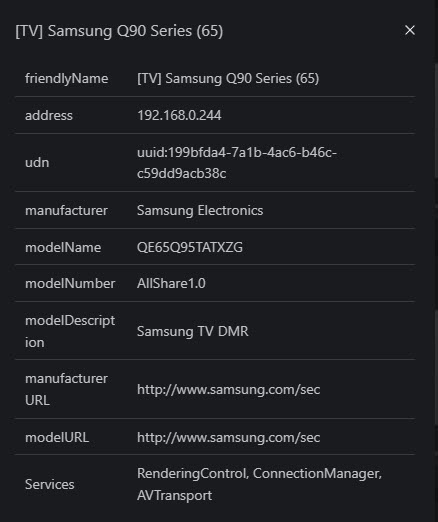Click the manufacturer row label
Screen dimensions: 438x522
coord(66,210)
